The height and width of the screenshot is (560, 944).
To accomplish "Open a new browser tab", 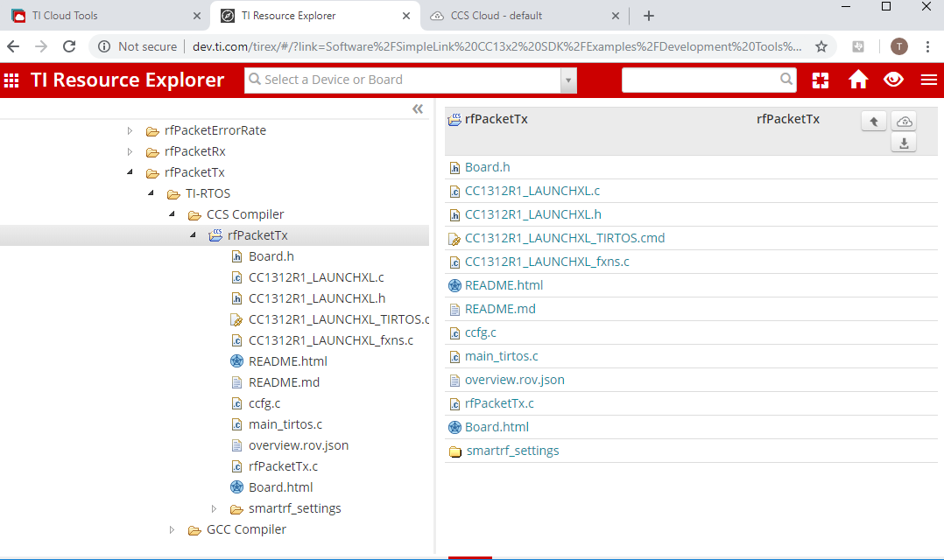I will coord(648,16).
